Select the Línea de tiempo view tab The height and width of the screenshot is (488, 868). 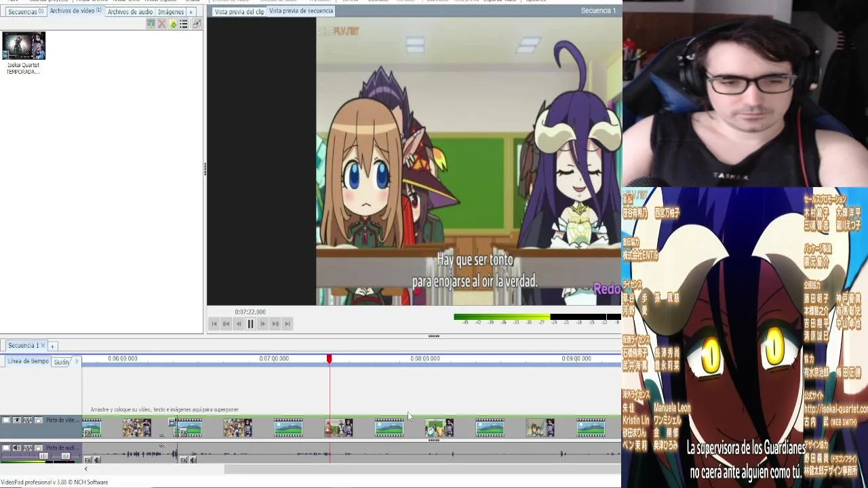(28, 361)
